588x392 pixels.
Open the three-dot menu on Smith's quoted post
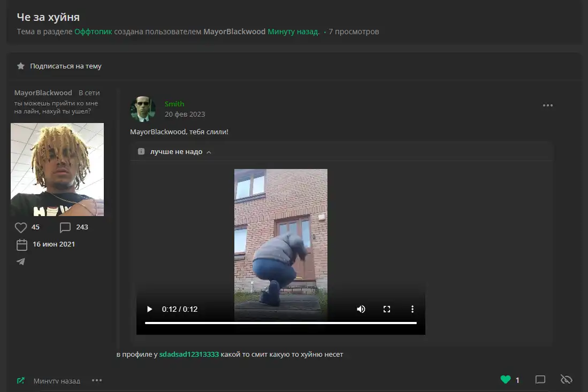[547, 105]
